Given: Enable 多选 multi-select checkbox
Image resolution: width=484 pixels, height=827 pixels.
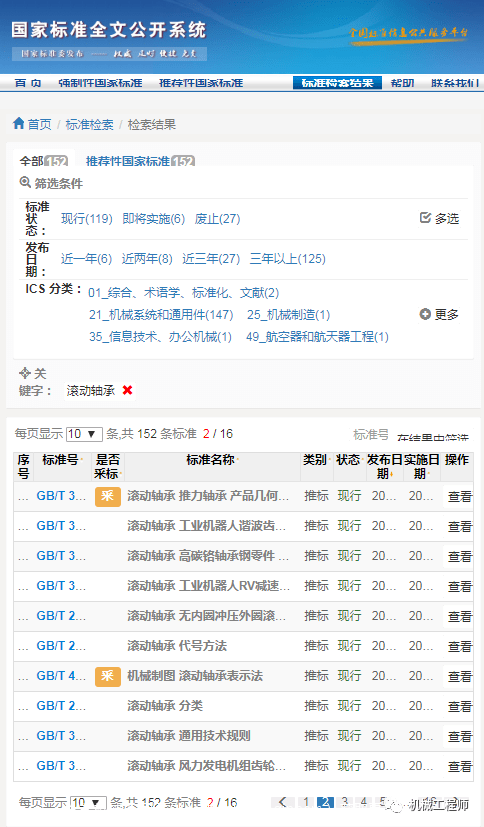Looking at the screenshot, I should pyautogui.click(x=425, y=218).
